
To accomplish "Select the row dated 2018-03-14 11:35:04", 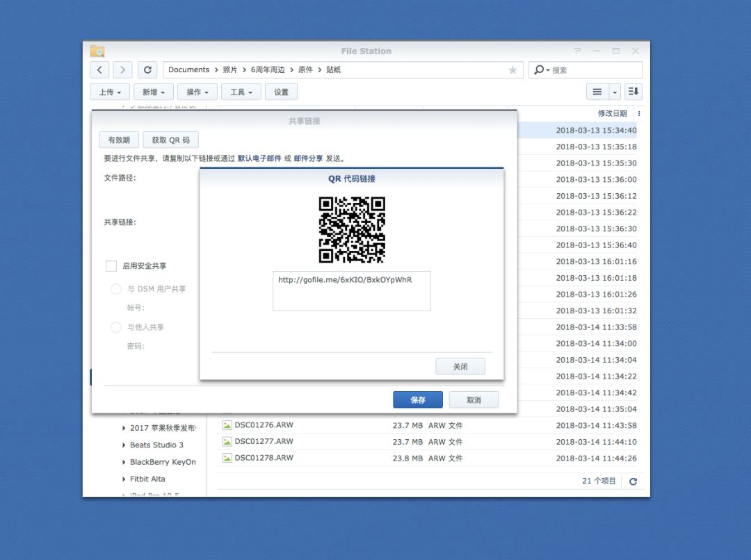I will pyautogui.click(x=577, y=409).
